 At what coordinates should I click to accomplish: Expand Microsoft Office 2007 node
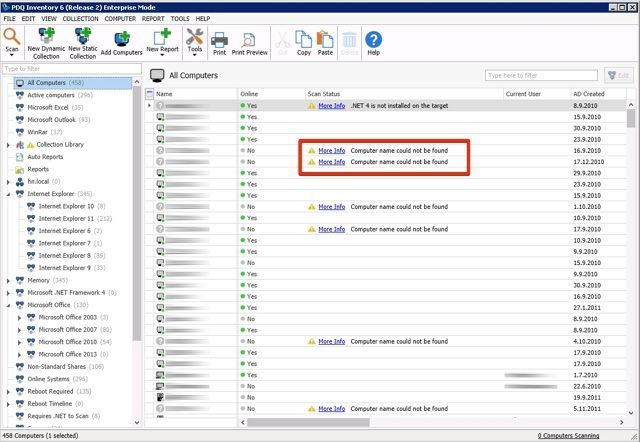[19, 330]
